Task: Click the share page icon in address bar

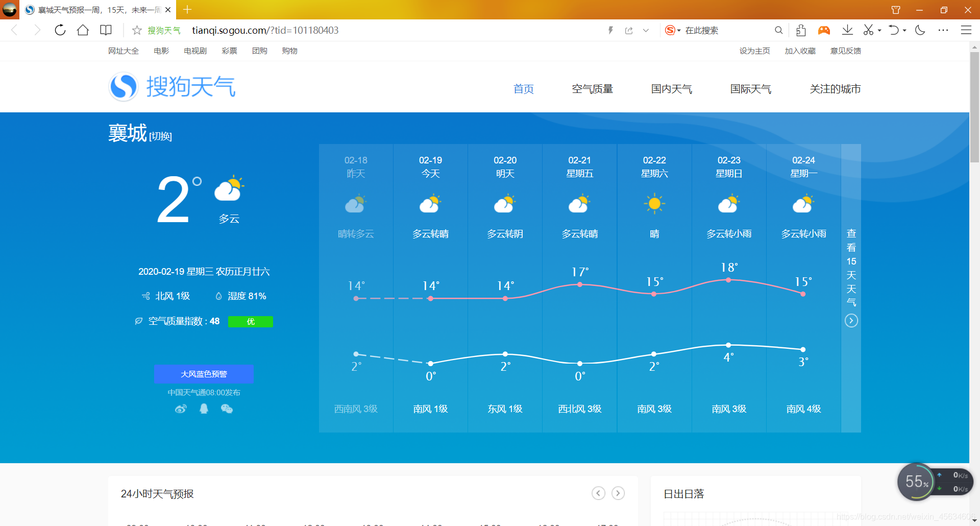Action: click(x=629, y=31)
